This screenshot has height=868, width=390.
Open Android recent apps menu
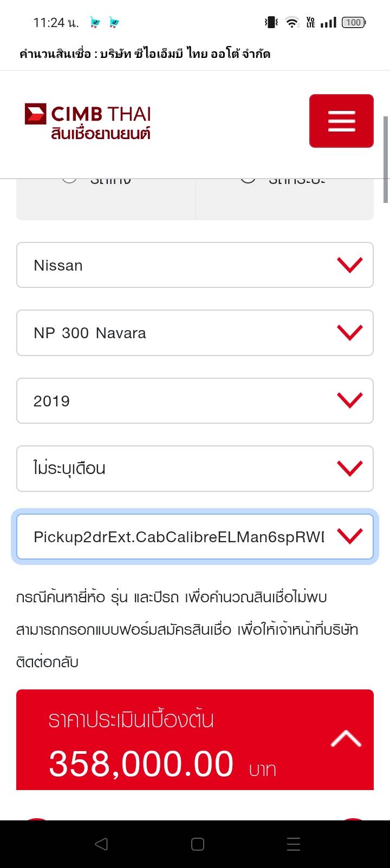point(293,844)
